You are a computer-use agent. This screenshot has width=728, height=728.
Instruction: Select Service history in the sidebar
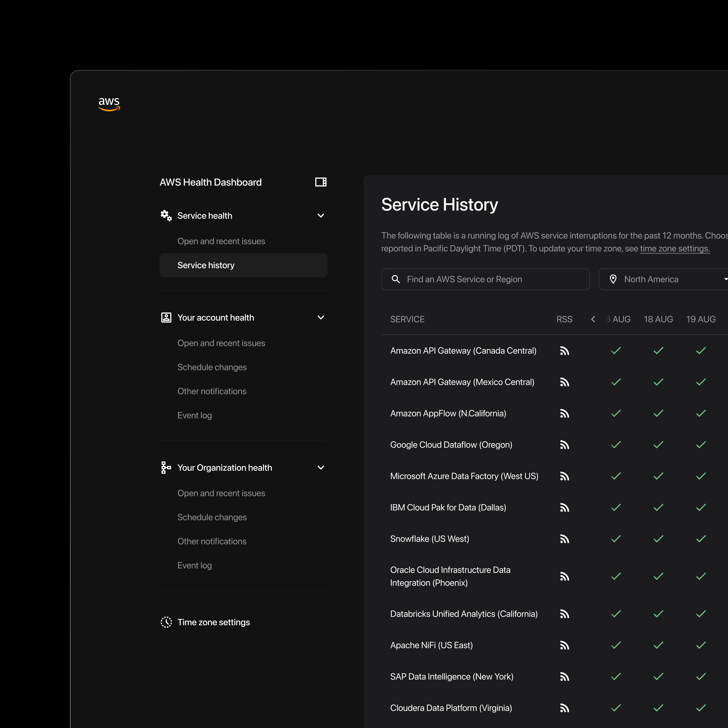206,265
